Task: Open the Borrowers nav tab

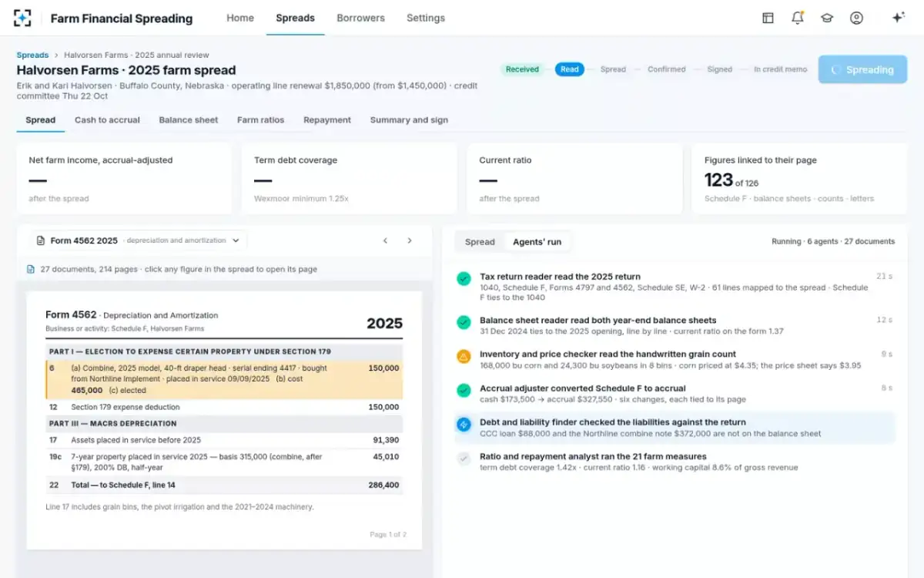Action: point(360,18)
